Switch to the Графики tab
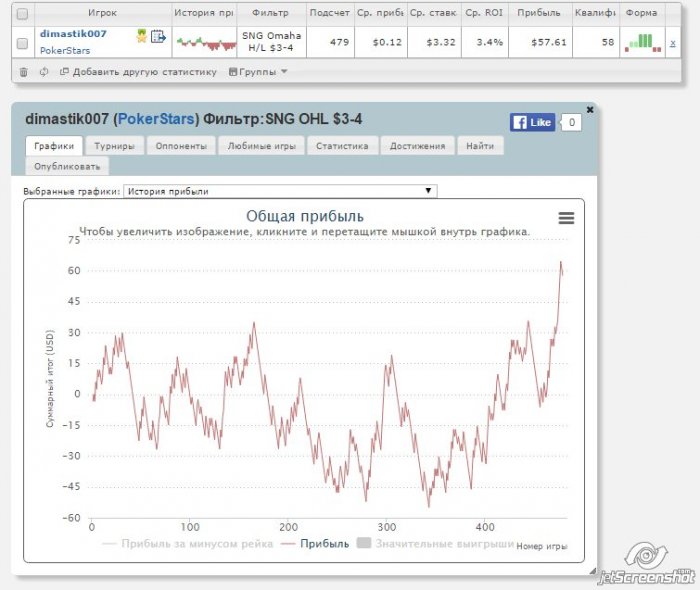The width and height of the screenshot is (700, 590). 54,146
